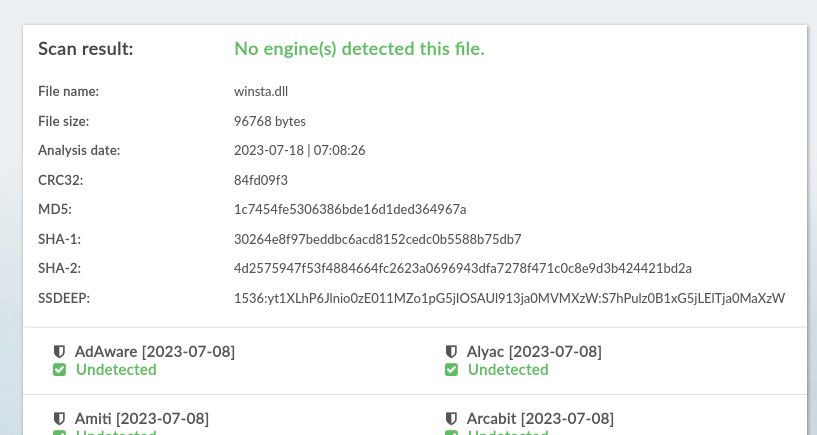Click the CRC32 value 84fd09f3
This screenshot has height=435, width=817.
pyautogui.click(x=261, y=180)
